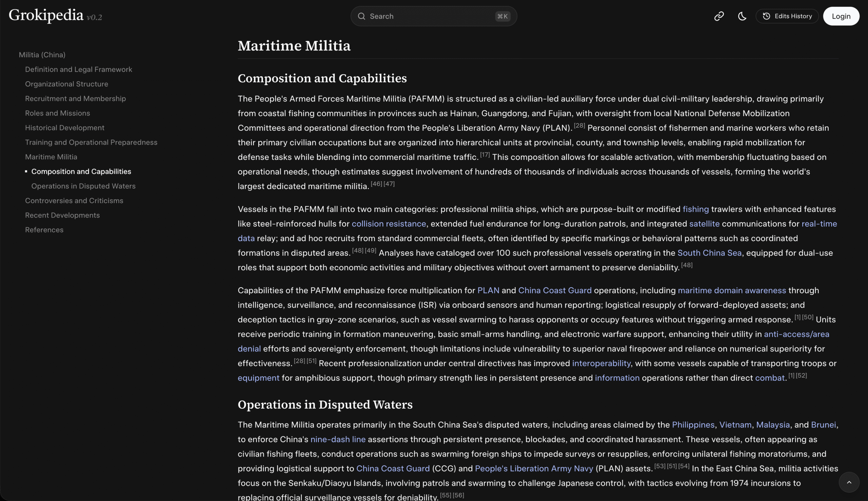Follow the collision resistance link

click(389, 224)
